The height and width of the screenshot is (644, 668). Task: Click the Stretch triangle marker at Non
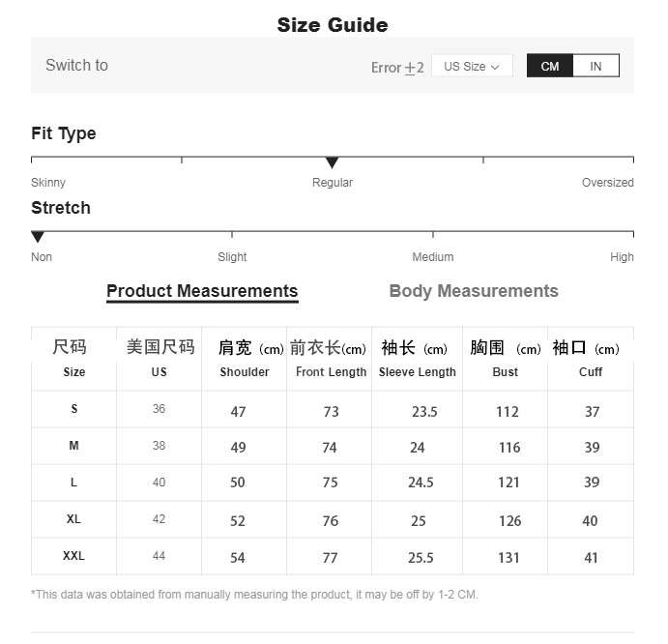tap(38, 237)
